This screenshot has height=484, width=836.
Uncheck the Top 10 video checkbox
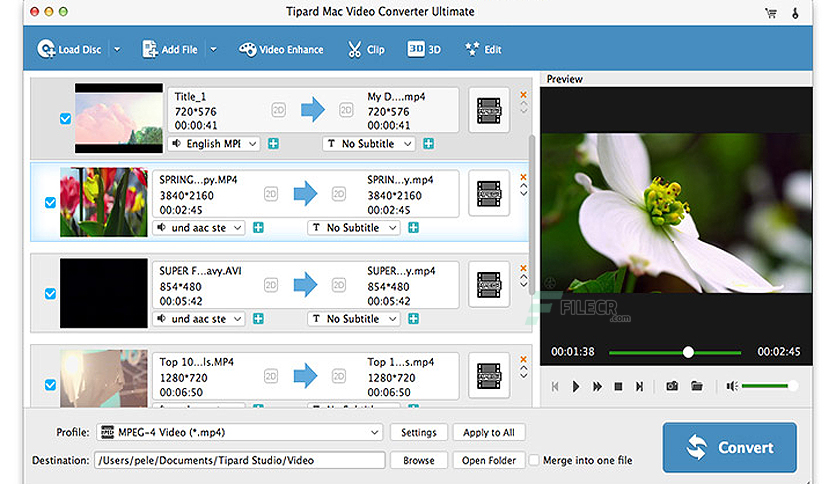[50, 385]
